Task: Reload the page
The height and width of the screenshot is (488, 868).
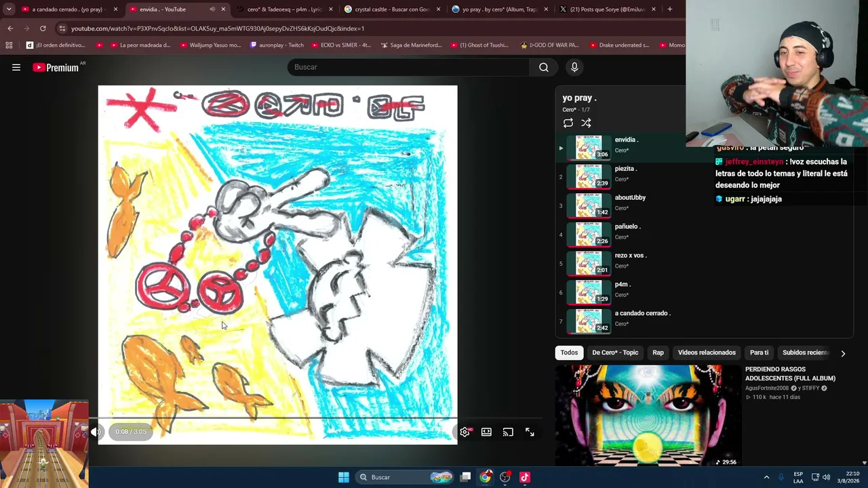Action: point(43,28)
